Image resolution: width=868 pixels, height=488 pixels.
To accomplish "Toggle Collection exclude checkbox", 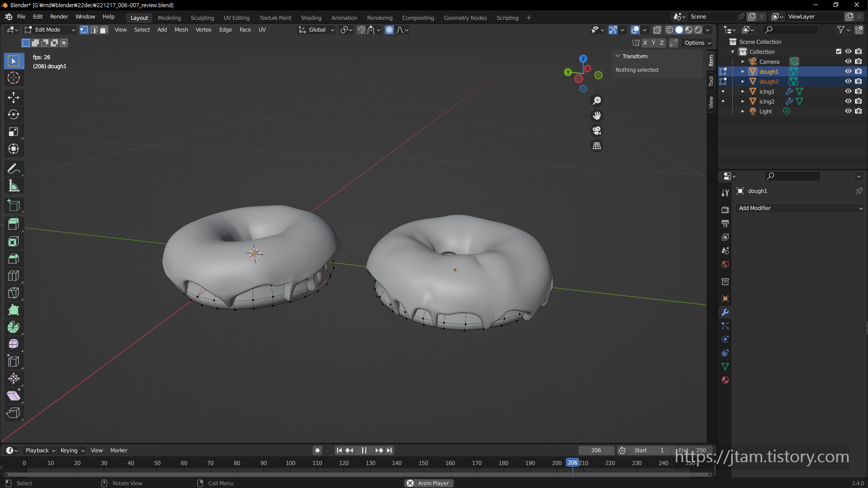I will click(x=839, y=52).
